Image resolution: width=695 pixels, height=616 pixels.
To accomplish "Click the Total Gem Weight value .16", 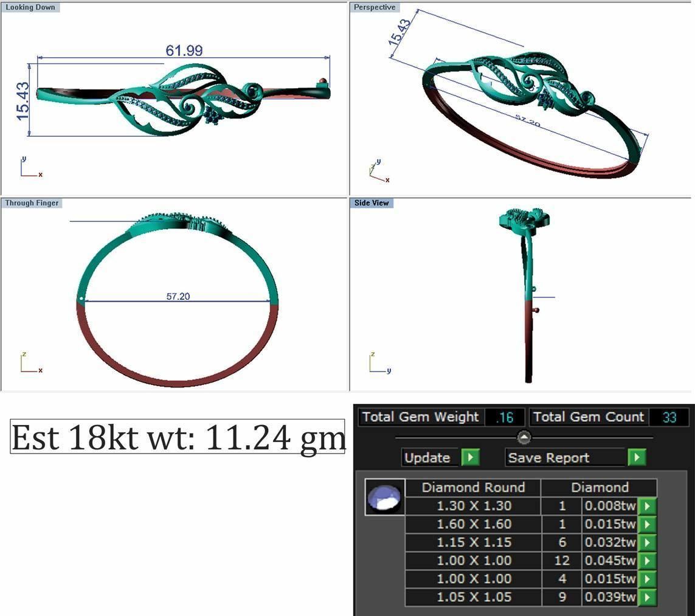I will point(505,417).
